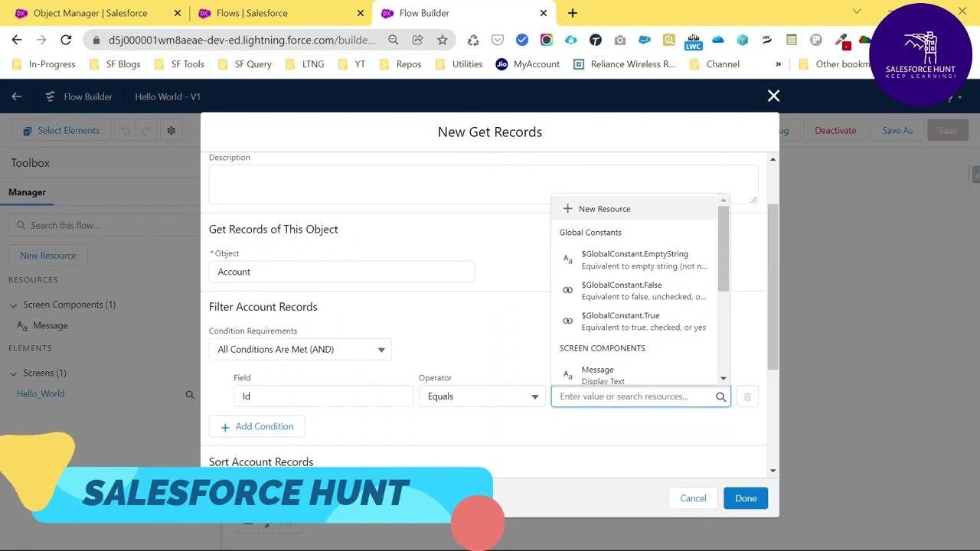Open new browser tab

tap(572, 13)
